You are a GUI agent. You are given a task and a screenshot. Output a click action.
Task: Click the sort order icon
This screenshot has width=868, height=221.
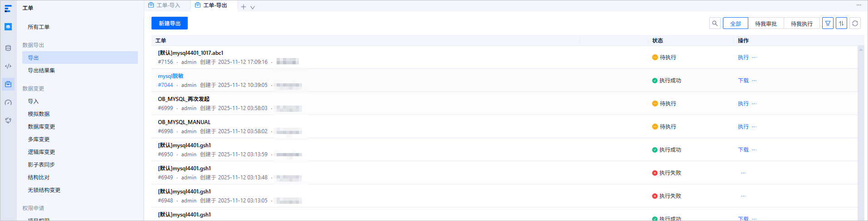point(841,24)
